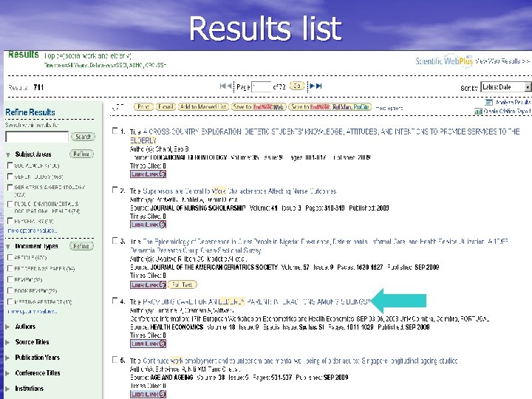
Task: Click the Go page button
Action: coord(297,86)
